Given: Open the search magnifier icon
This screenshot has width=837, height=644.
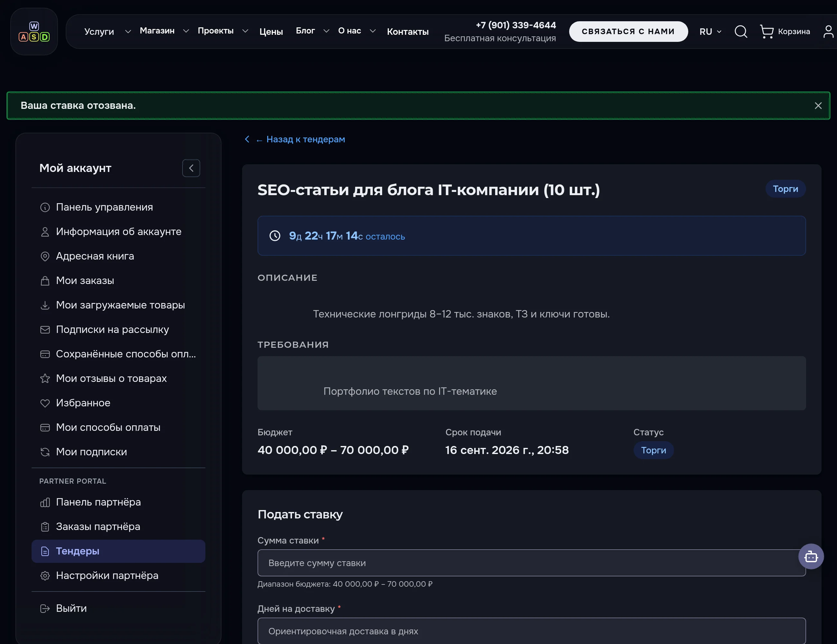Looking at the screenshot, I should point(740,32).
